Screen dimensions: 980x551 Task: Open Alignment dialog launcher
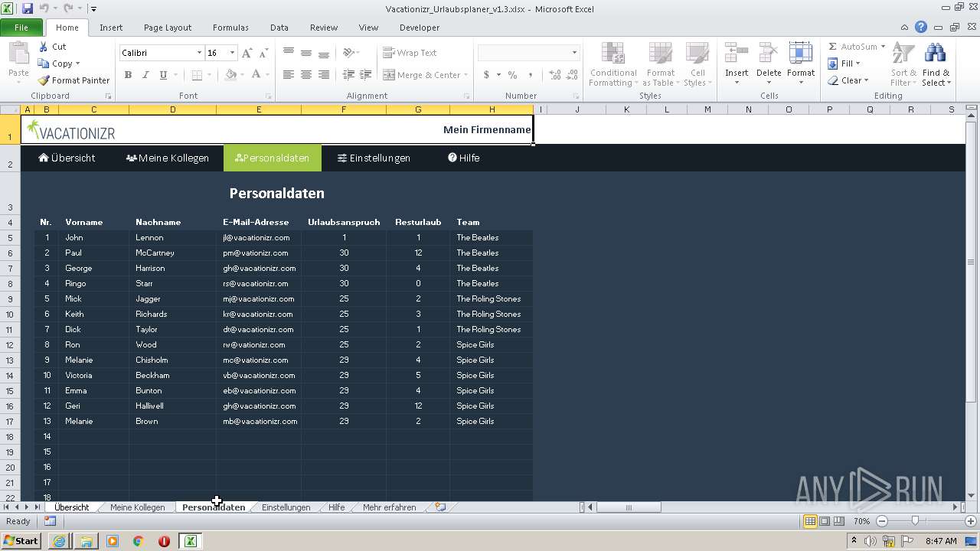(x=466, y=96)
